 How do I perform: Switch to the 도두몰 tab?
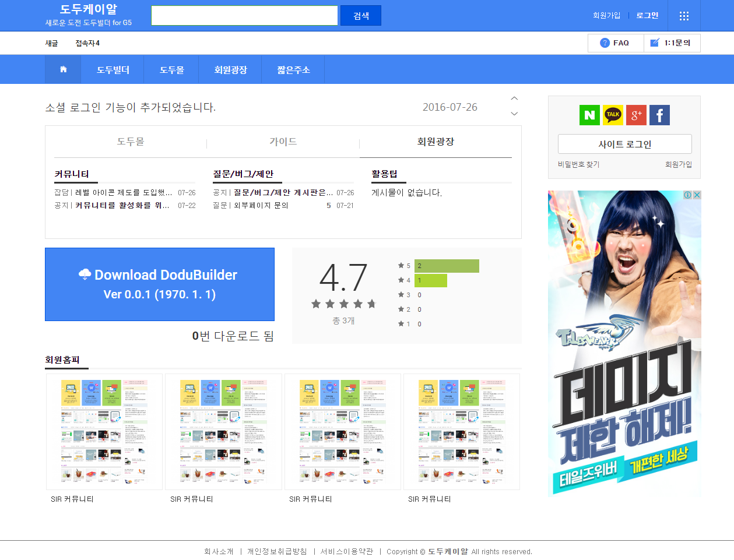pyautogui.click(x=131, y=142)
